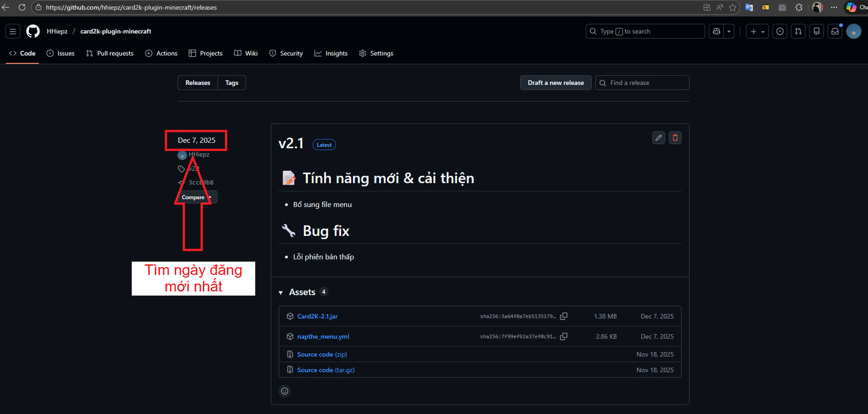The image size is (868, 414).
Task: Switch to the Tags tab
Action: click(x=232, y=83)
